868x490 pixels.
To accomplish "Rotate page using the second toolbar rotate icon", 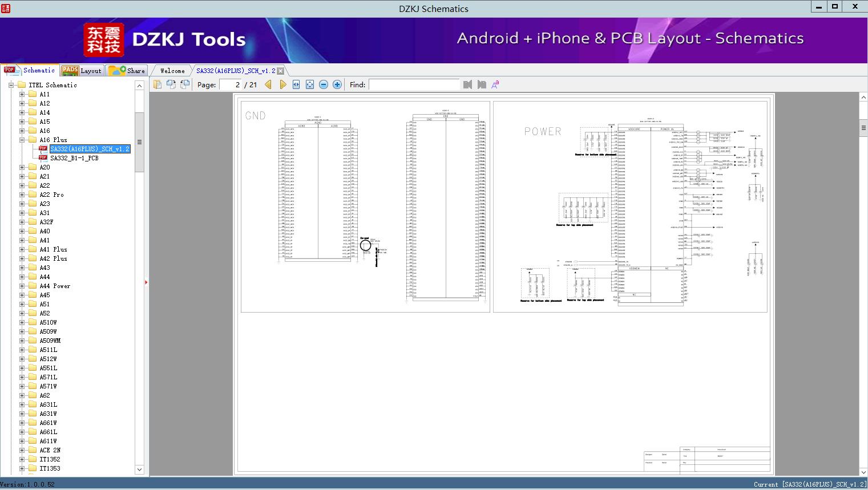I will tap(171, 84).
